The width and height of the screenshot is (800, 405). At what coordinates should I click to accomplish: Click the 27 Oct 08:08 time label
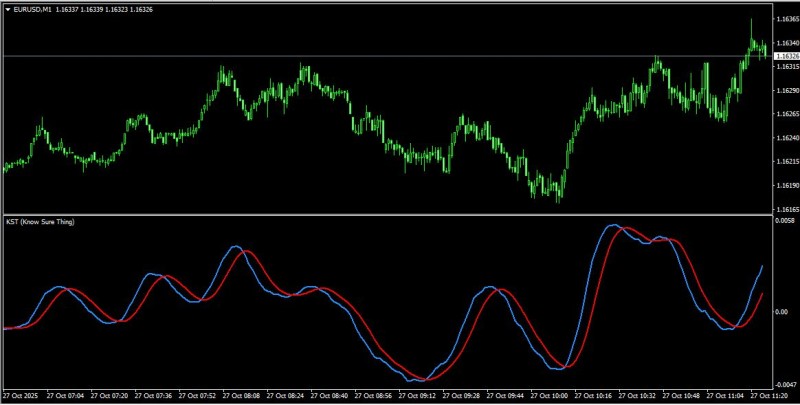coord(241,396)
